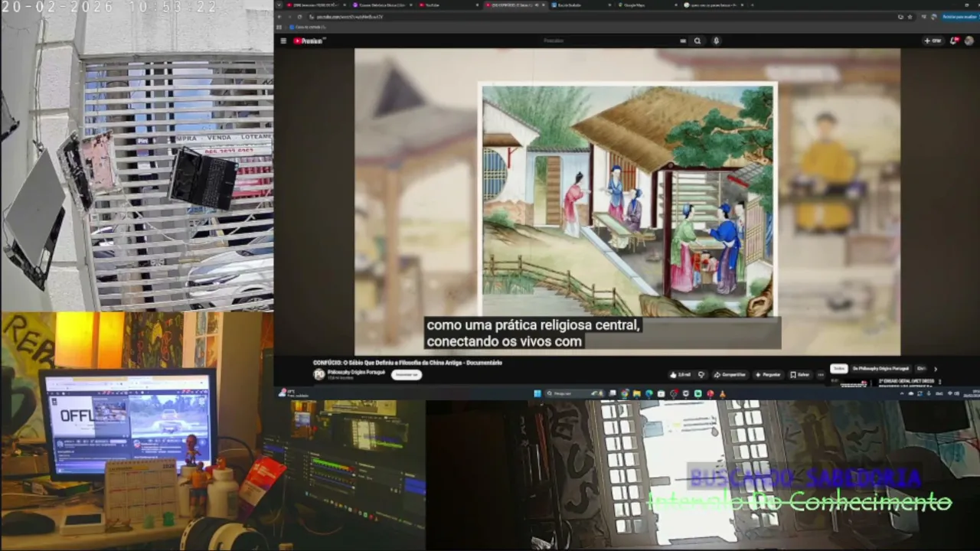Select the De Philosophy Origins Português chip
This screenshot has width=980, height=551.
click(x=881, y=369)
